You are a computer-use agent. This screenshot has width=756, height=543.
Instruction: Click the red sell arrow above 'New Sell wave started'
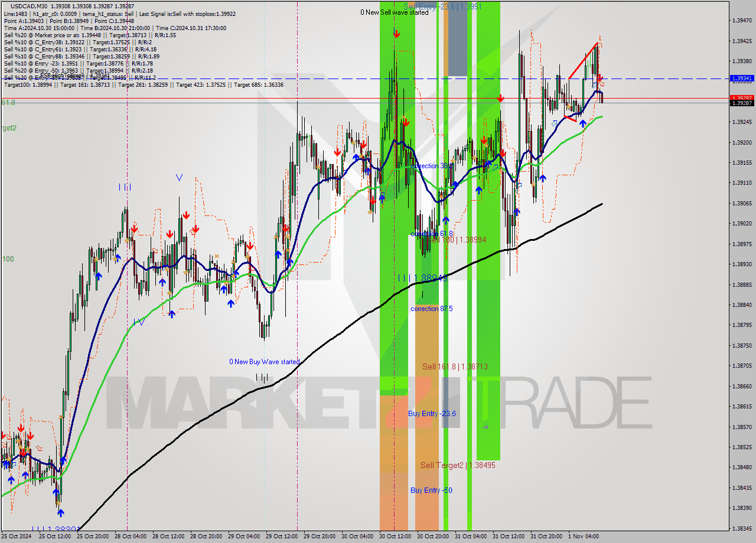396,34
